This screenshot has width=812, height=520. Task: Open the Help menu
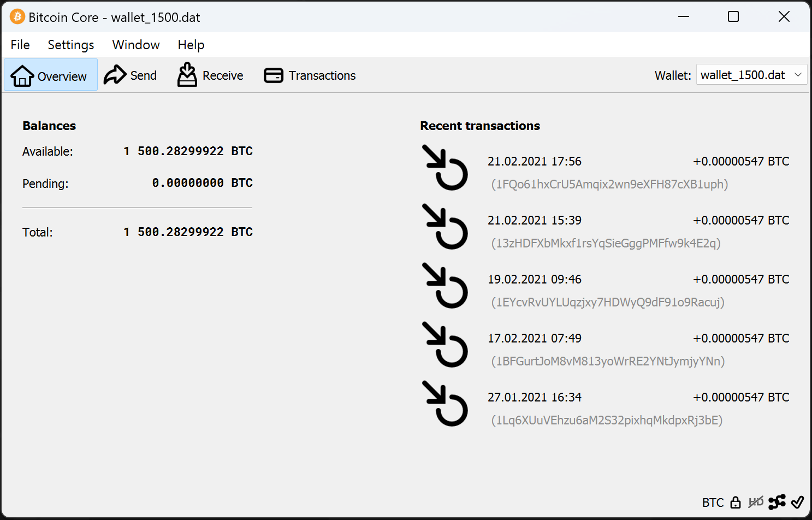click(191, 45)
